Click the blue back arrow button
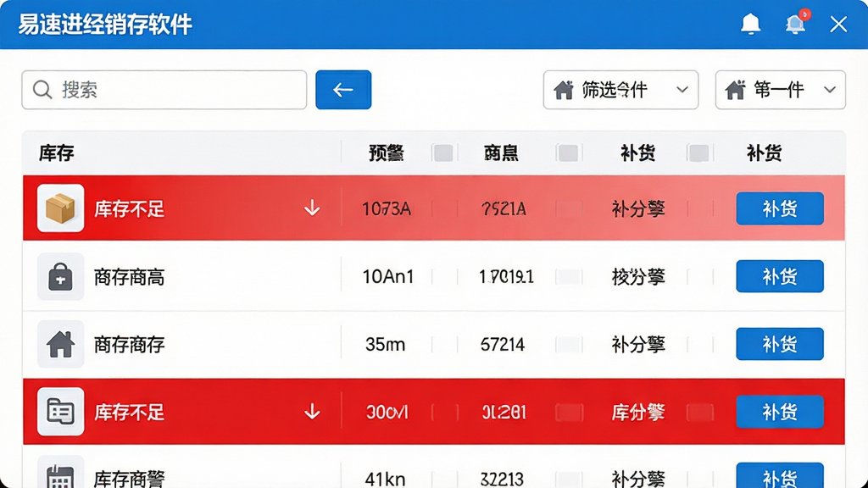Viewport: 868px width, 488px height. coord(343,90)
